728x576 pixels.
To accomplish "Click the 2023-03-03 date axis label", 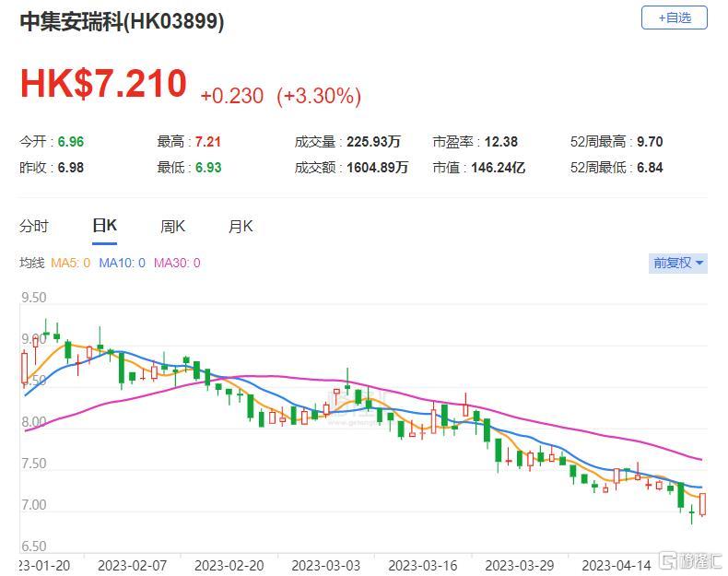I will (326, 566).
